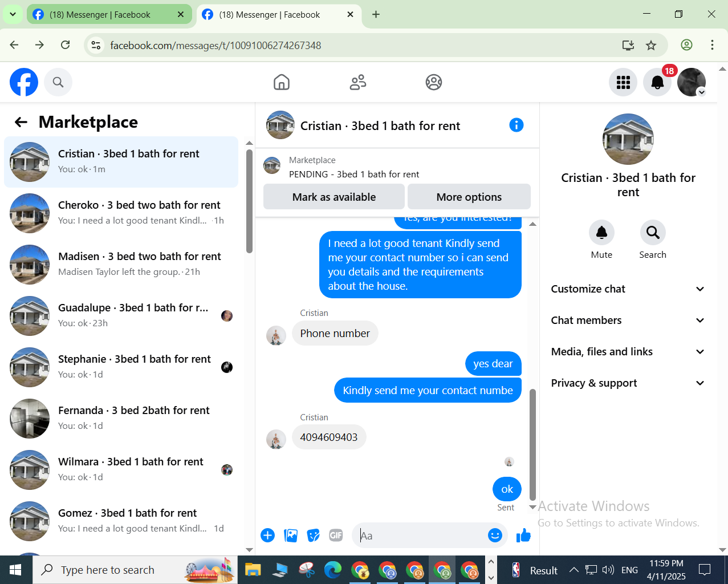Go back from Marketplace with arrow
728x584 pixels.
tap(21, 122)
